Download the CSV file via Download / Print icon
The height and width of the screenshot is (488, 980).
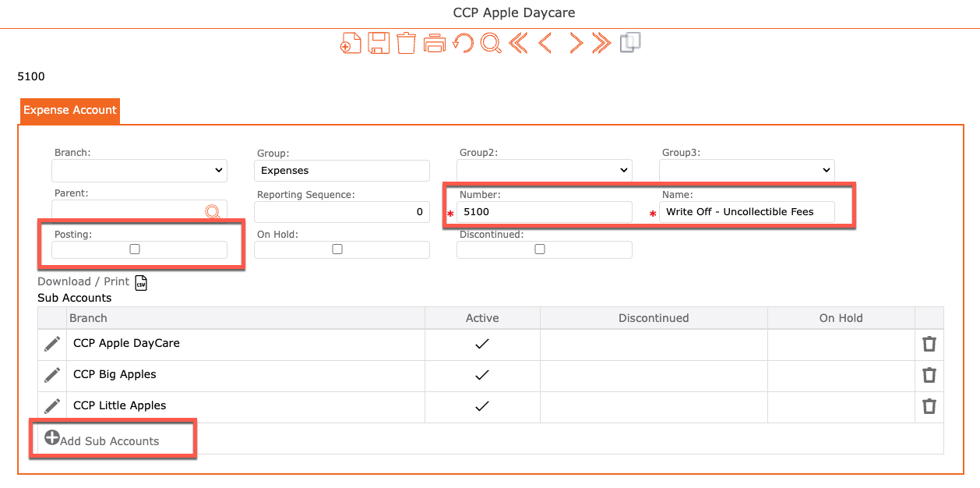(x=141, y=282)
